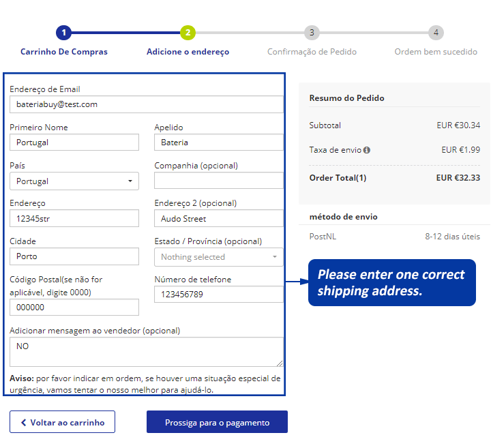Click the Endereço 2 field
Viewport: 491px width, 448px height.
(x=219, y=219)
